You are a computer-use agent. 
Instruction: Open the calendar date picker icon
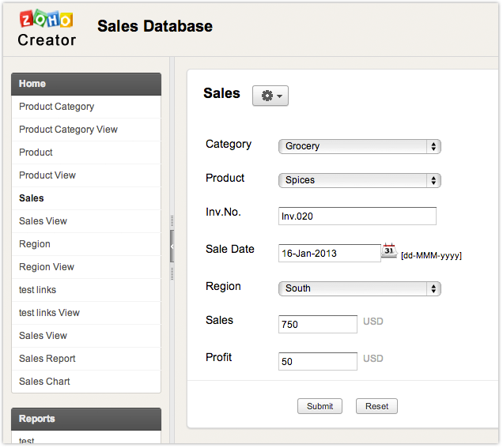point(389,251)
